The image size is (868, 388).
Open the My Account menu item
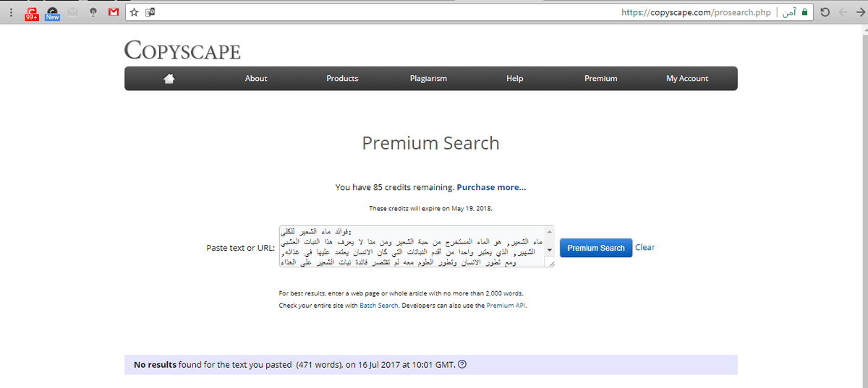coord(687,78)
